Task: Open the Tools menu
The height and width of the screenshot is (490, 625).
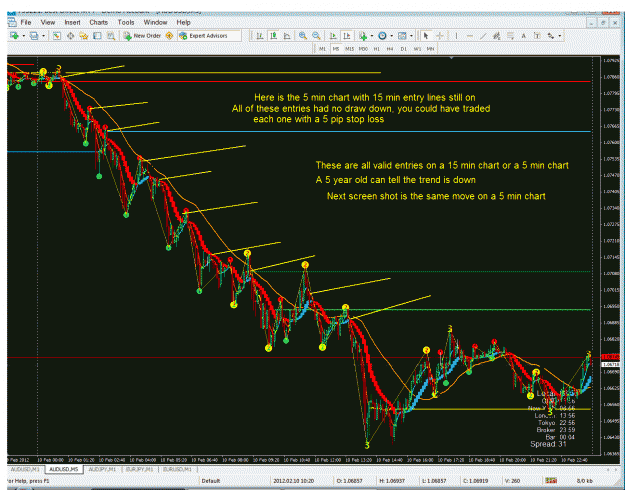Action: 126,22
